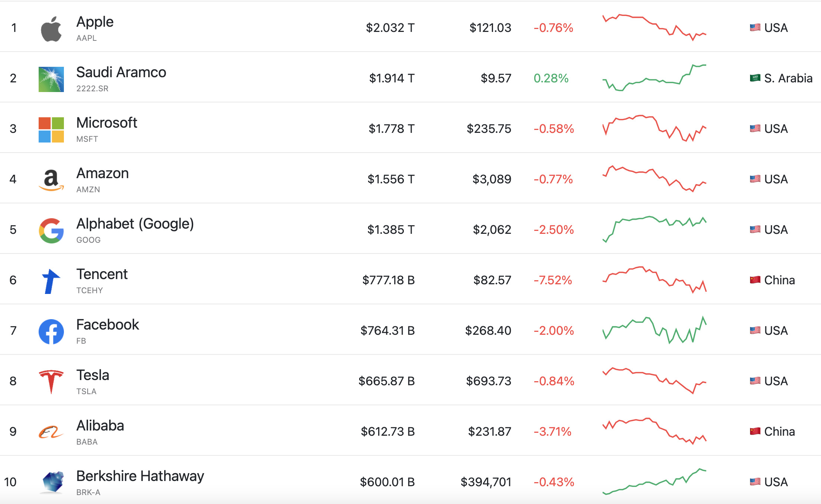The width and height of the screenshot is (821, 504).
Task: Click the TCEHY ticker symbol
Action: click(x=90, y=291)
